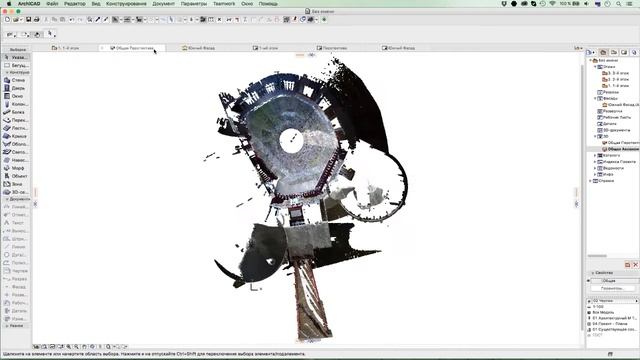
Task: Select the Arrow (Указатель) tool
Action: (x=16, y=58)
